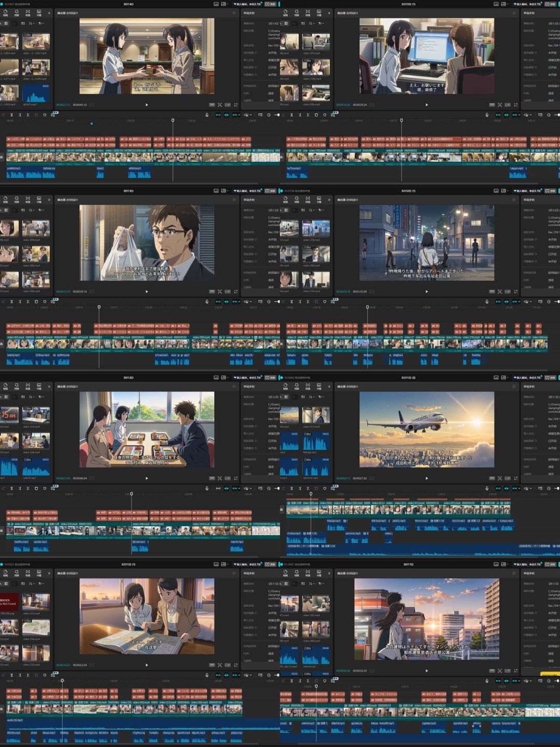Open media sort dropdown in 3月14日 media panel
Viewport: 560px width, 747px height.
(32, 23)
